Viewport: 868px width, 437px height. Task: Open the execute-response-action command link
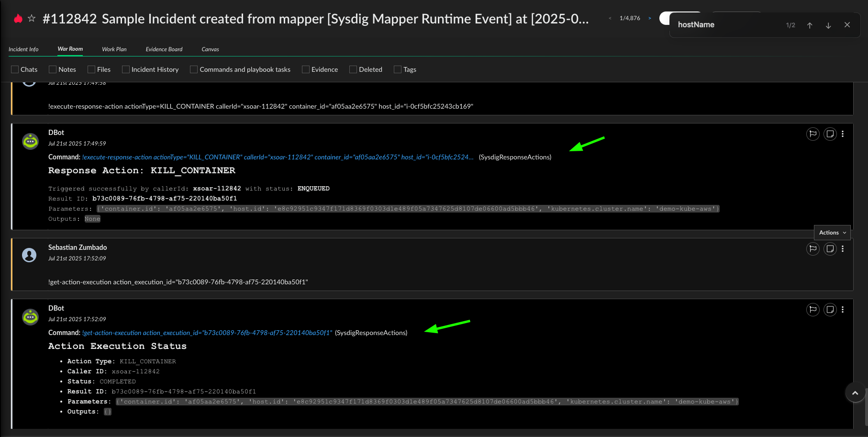coord(278,157)
